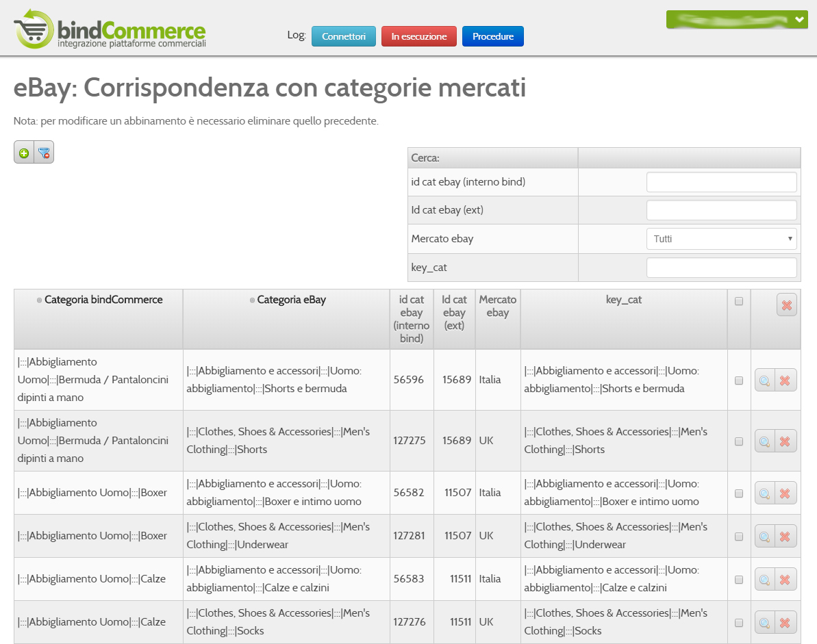Focus the Id cat ebay (ext) search field

[722, 210]
